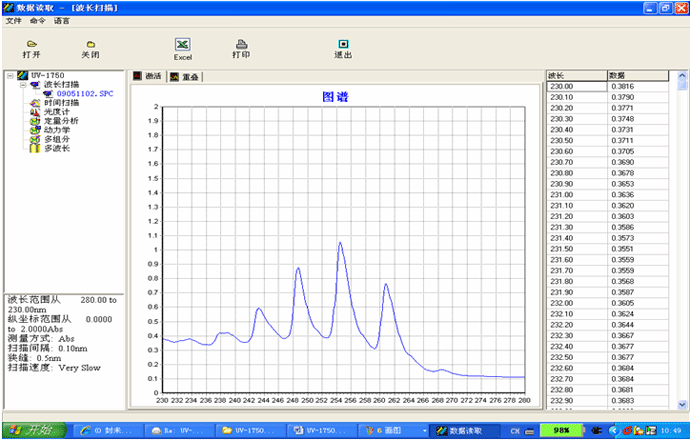Select 动力学 tree node

(x=57, y=130)
